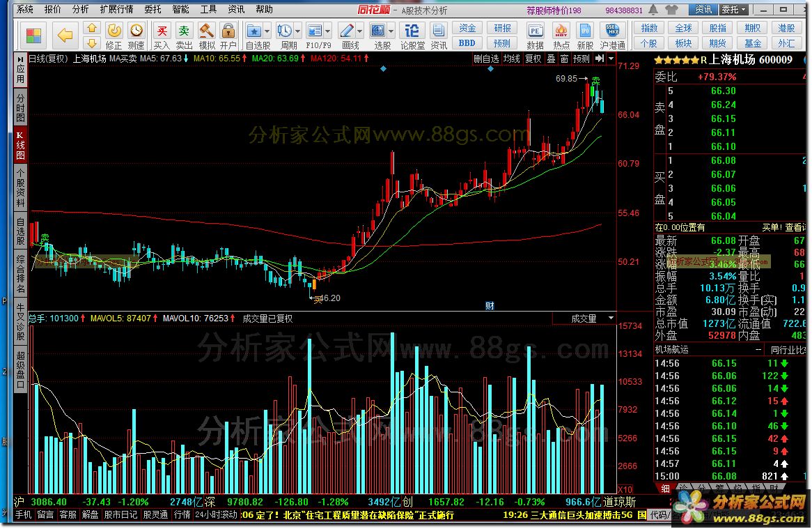Open the 扩展行情 menu

click(116, 9)
